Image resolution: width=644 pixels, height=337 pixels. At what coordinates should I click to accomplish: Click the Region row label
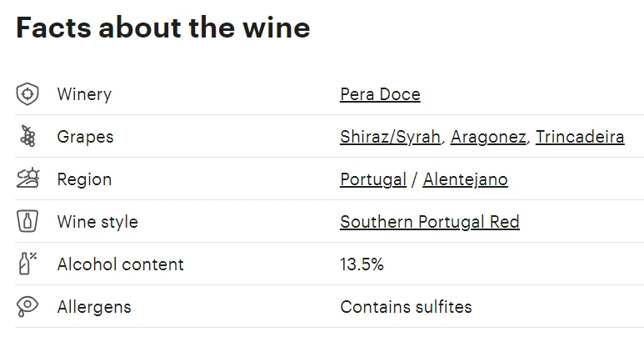click(84, 179)
